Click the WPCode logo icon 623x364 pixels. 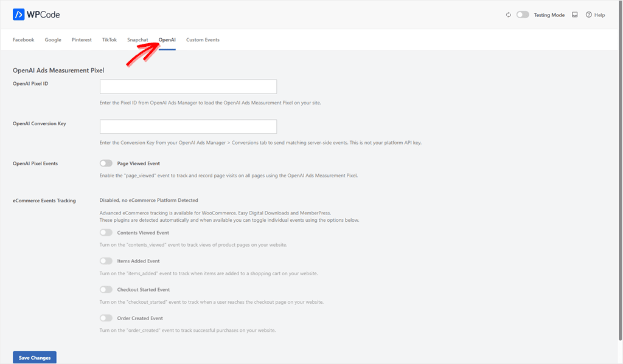pos(18,15)
